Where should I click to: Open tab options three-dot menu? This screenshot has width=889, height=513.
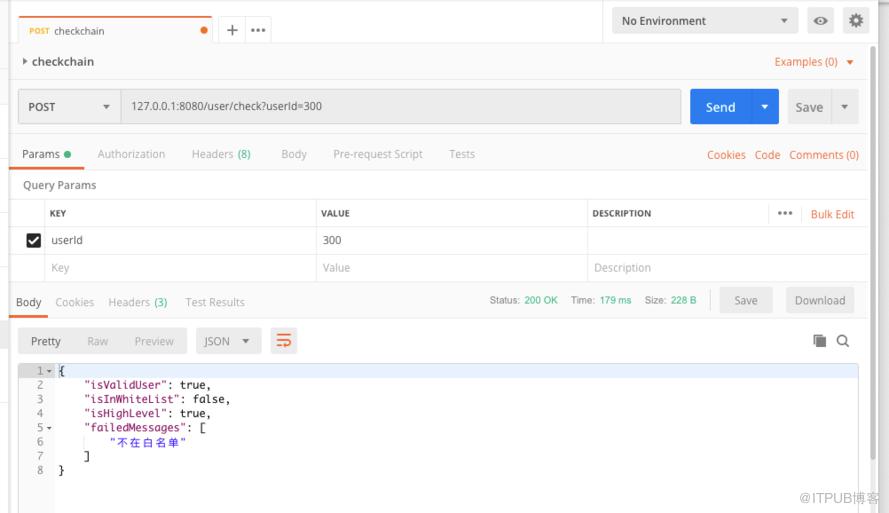pyautogui.click(x=258, y=30)
